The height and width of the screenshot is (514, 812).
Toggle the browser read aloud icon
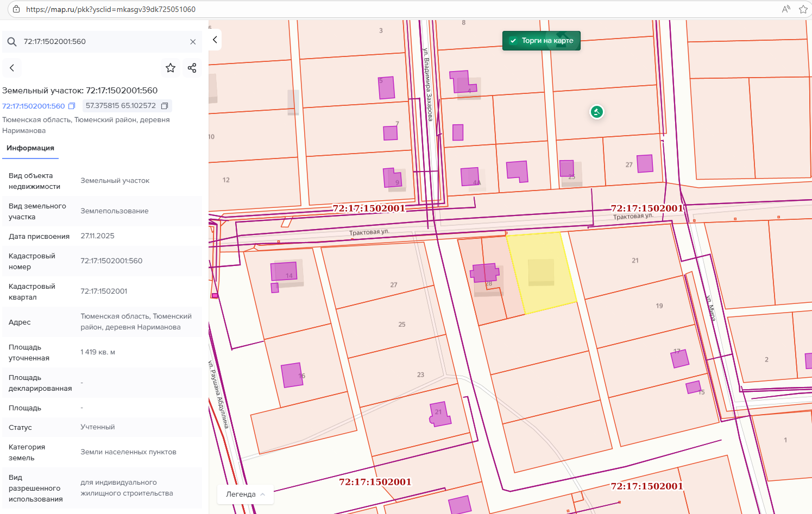tap(785, 9)
